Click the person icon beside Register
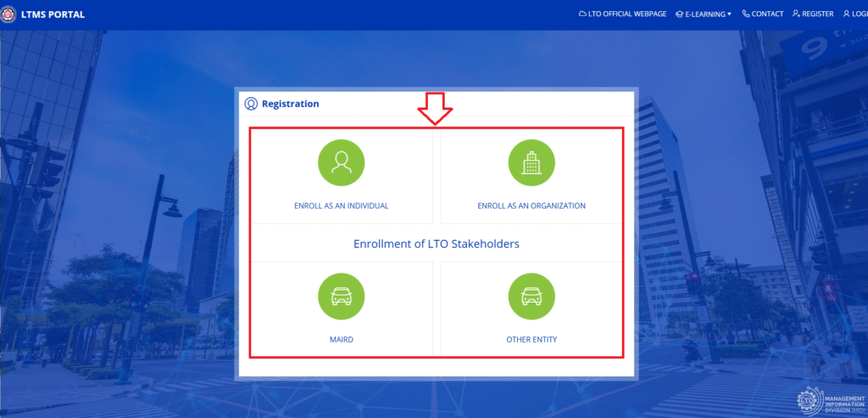 coord(796,14)
